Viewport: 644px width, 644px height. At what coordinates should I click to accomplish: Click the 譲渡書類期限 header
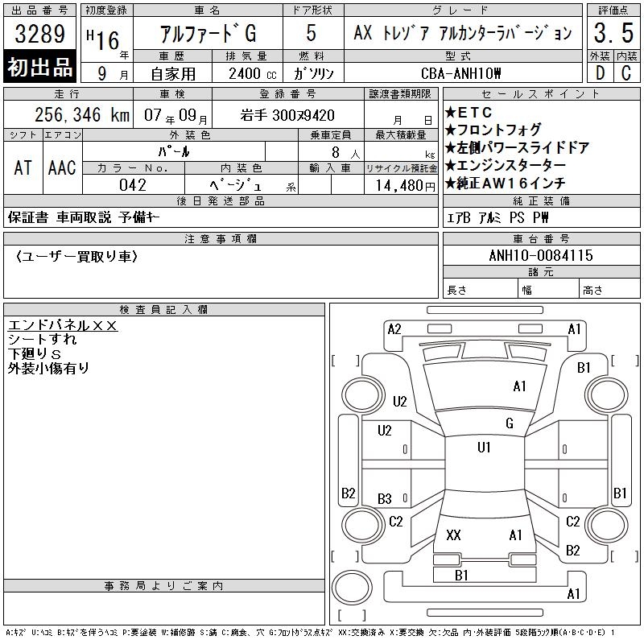[x=400, y=94]
